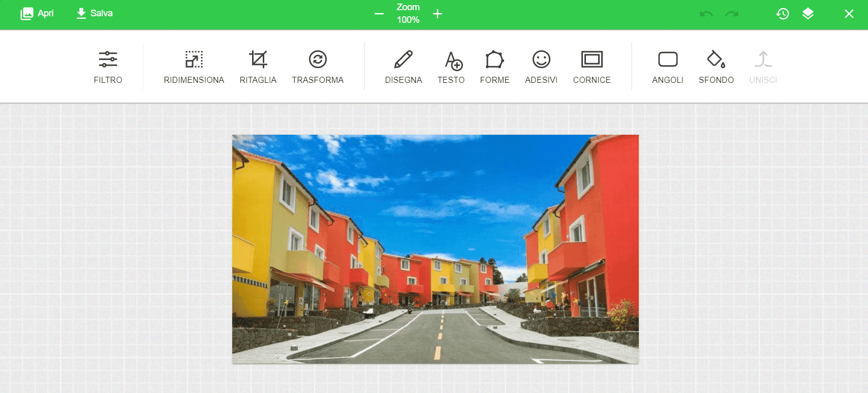Select the Disegna pencil tool
868x393 pixels.
click(x=403, y=66)
